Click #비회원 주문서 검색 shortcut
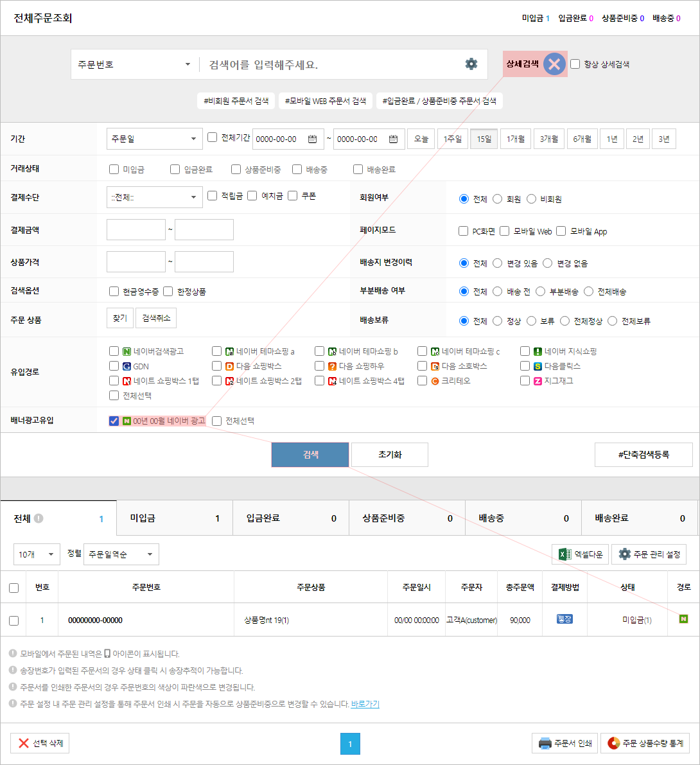This screenshot has width=700, height=765. pyautogui.click(x=236, y=101)
